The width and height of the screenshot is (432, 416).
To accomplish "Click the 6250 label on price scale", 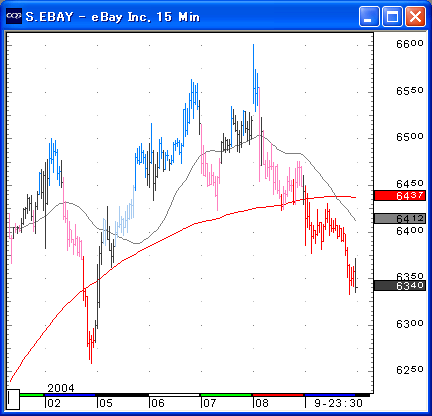I will (x=410, y=370).
